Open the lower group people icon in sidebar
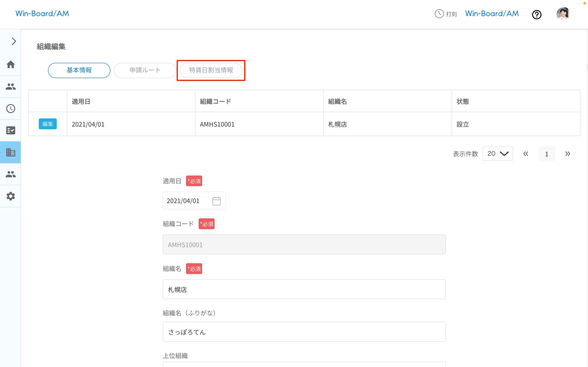Viewport: 588px width, 367px height. click(10, 174)
